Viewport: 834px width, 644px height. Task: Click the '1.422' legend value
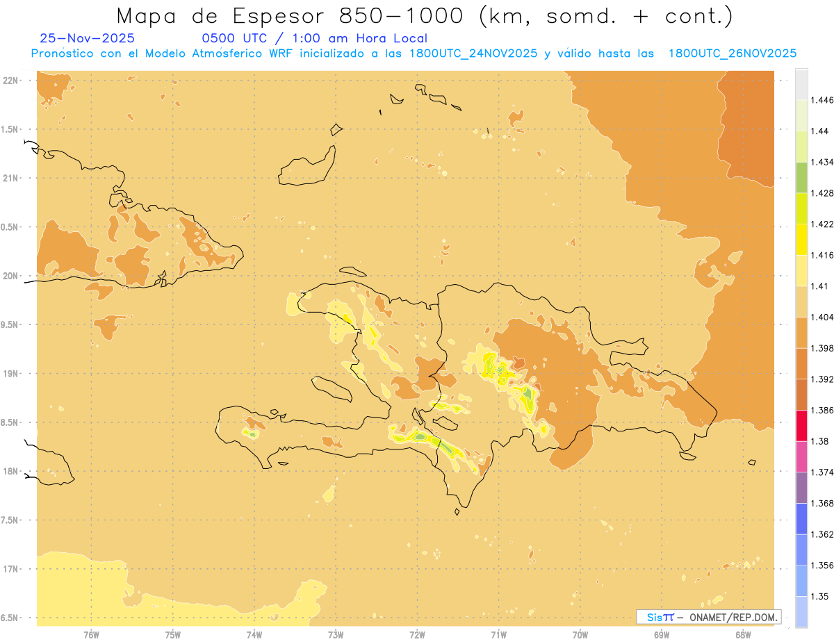[824, 224]
